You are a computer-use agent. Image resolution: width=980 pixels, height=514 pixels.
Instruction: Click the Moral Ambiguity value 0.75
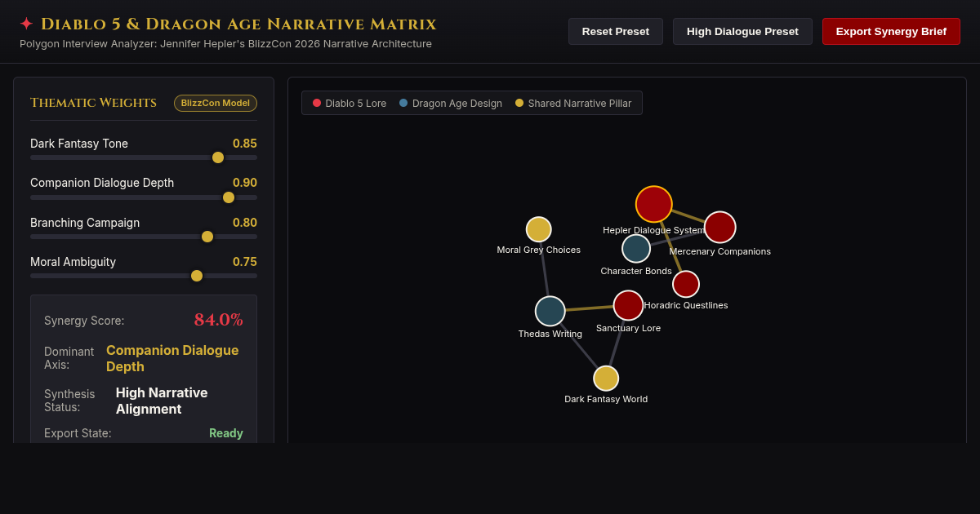[x=245, y=262]
